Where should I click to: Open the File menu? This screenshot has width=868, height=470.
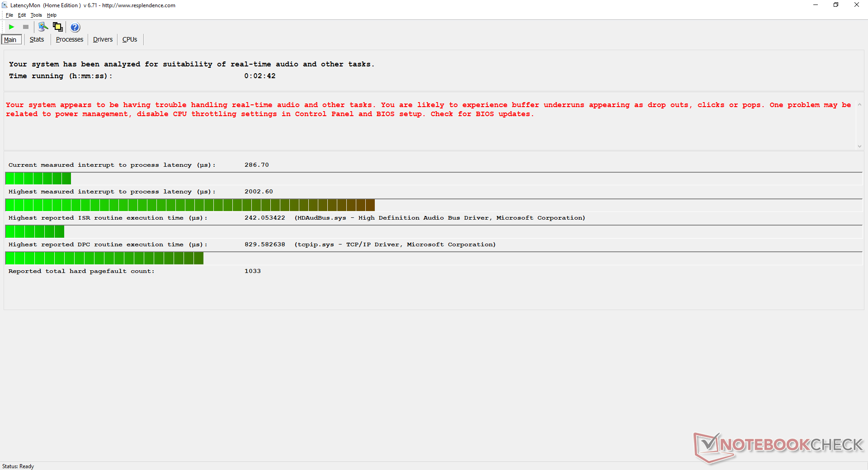coord(9,15)
